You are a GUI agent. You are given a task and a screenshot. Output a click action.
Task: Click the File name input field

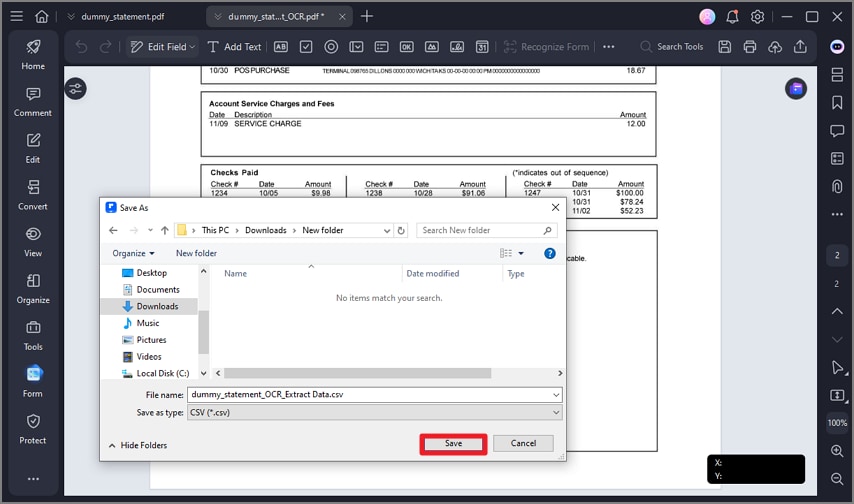(x=375, y=394)
